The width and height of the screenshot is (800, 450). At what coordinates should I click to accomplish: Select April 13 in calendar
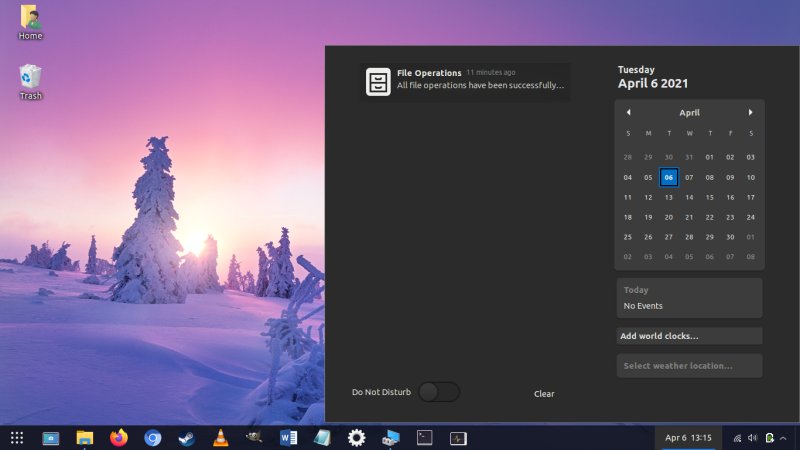668,197
